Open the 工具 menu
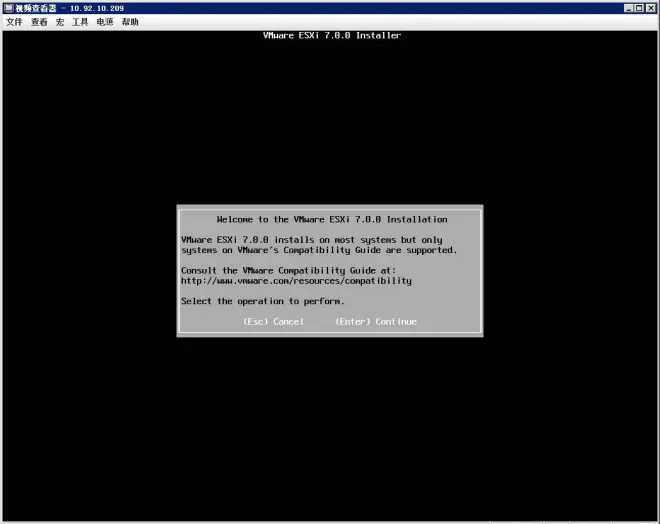 click(x=80, y=22)
